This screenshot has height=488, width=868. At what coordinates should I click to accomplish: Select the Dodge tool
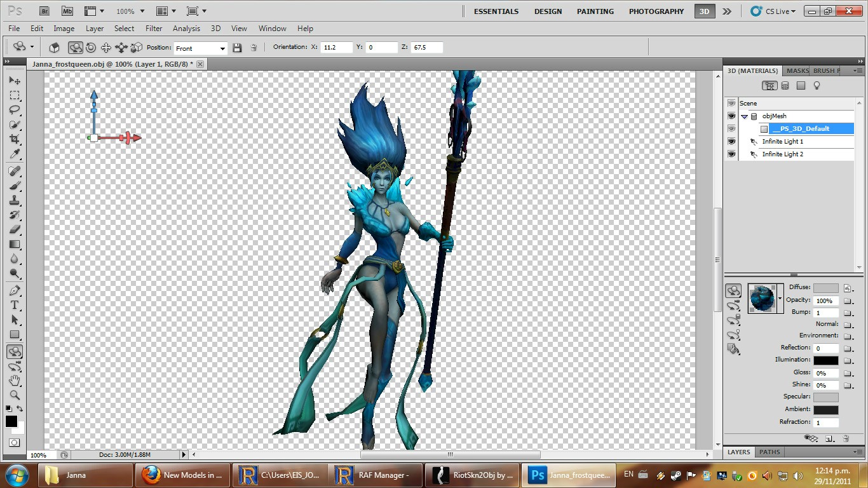15,273
